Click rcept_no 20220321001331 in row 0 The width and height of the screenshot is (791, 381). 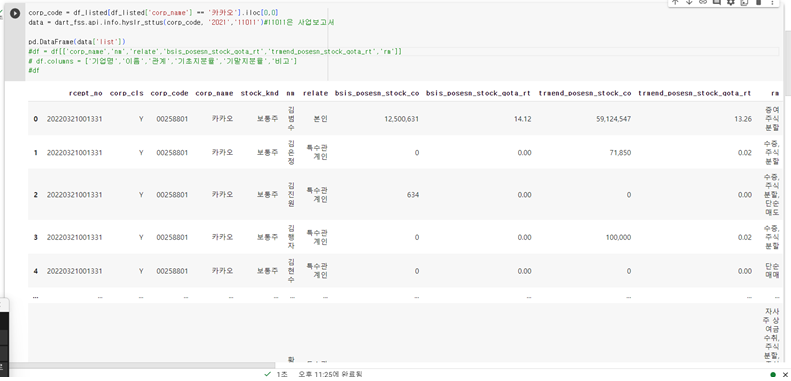[75, 119]
